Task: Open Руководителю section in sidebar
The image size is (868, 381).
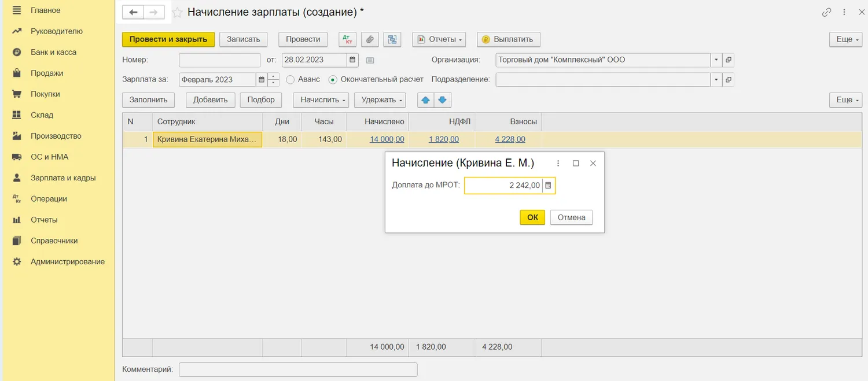Action: (x=56, y=31)
